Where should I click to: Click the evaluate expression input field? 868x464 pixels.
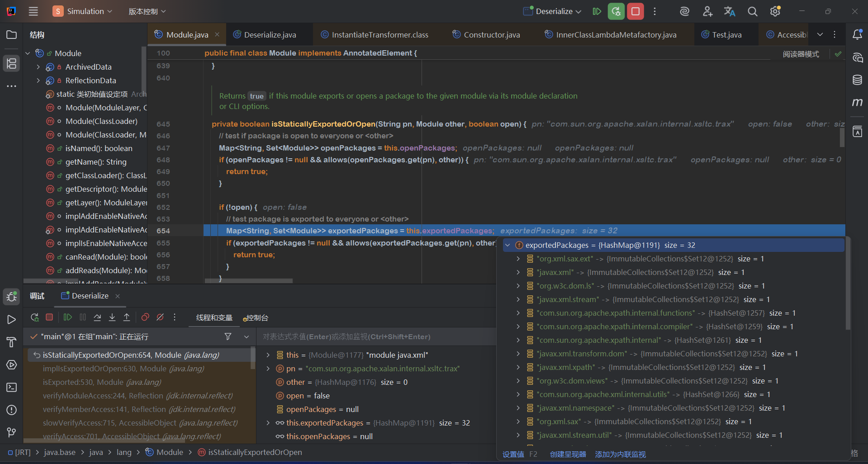tap(375, 337)
